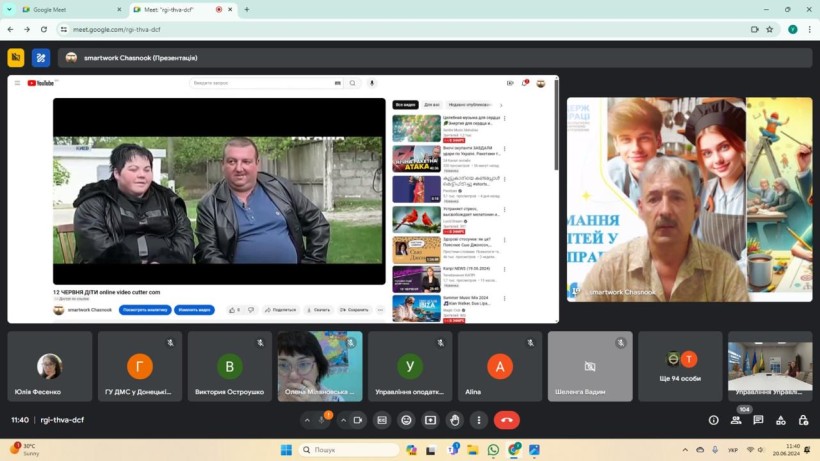Click the YouTube voice search microphone
This screenshot has height=461, width=820.
click(372, 83)
